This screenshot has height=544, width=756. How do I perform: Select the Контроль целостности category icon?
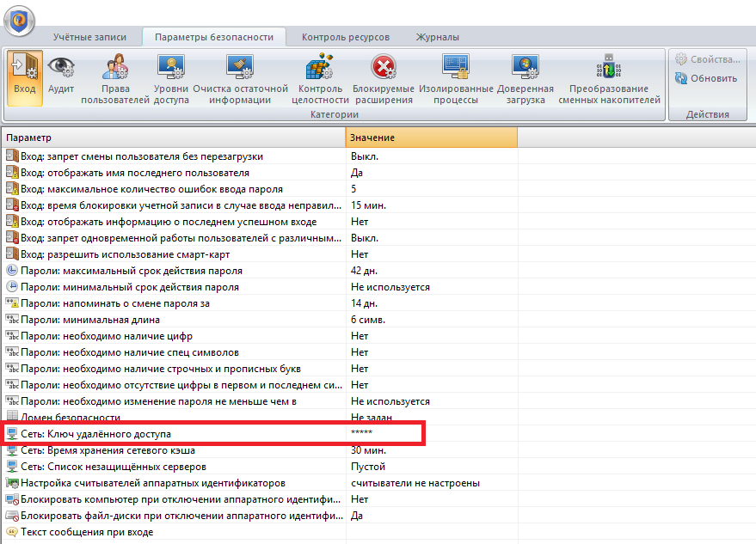point(320,78)
